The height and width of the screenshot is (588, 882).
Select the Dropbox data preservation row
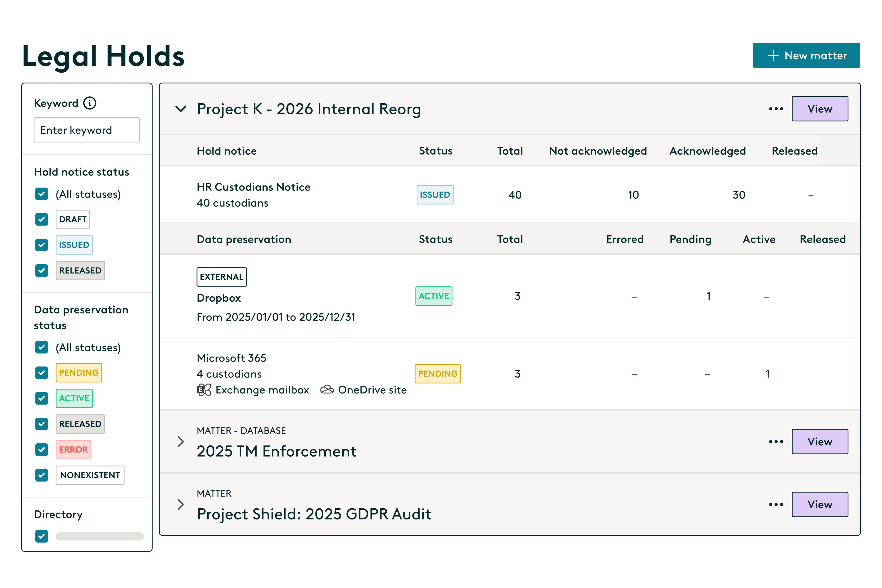(x=510, y=296)
